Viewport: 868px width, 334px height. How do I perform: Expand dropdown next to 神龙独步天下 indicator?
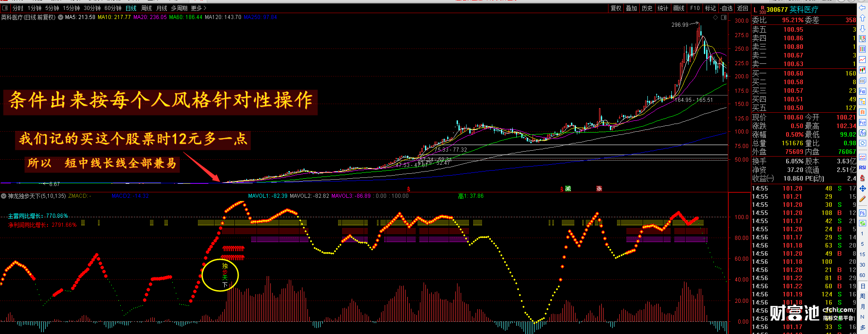[x=4, y=196]
